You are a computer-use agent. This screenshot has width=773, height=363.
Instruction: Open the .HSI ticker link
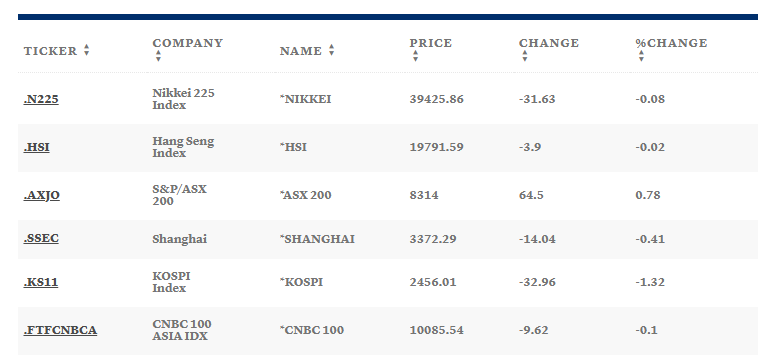point(36,147)
